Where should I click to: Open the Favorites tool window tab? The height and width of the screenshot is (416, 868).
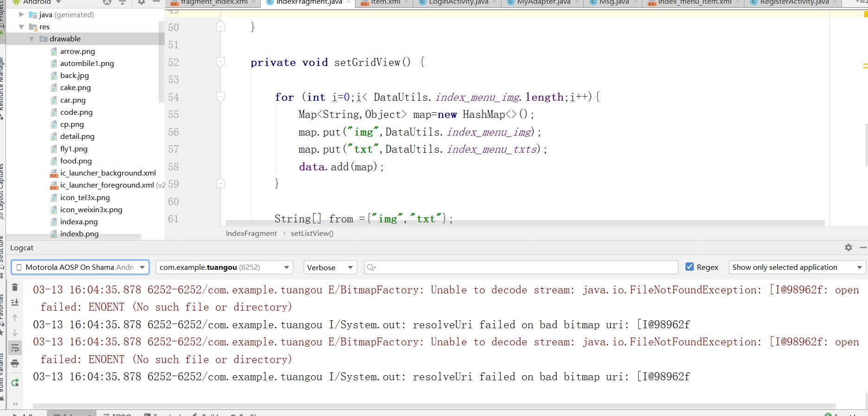click(2, 313)
